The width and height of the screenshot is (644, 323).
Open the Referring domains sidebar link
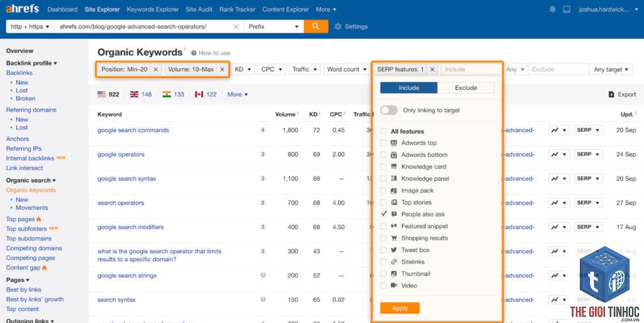point(31,110)
